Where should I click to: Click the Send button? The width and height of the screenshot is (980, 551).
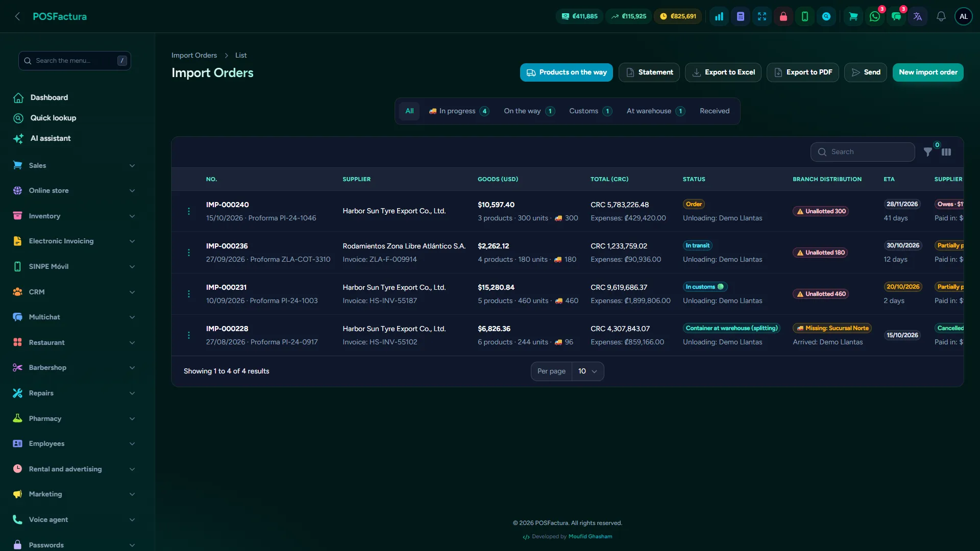tap(866, 72)
